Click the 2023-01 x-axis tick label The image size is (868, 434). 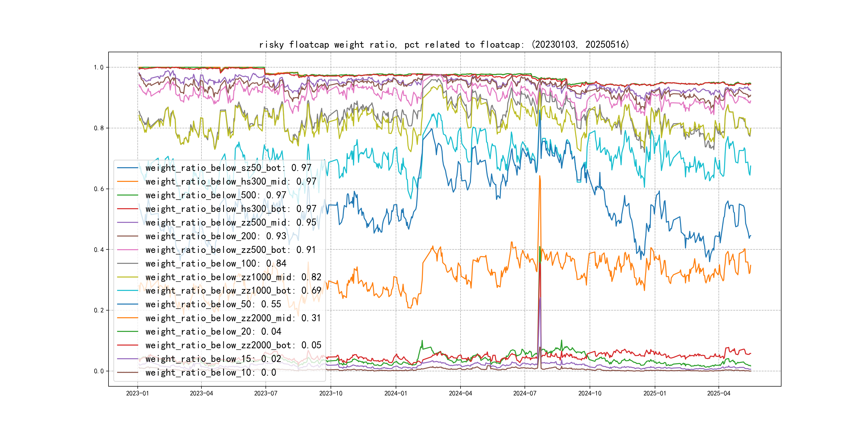pyautogui.click(x=137, y=393)
